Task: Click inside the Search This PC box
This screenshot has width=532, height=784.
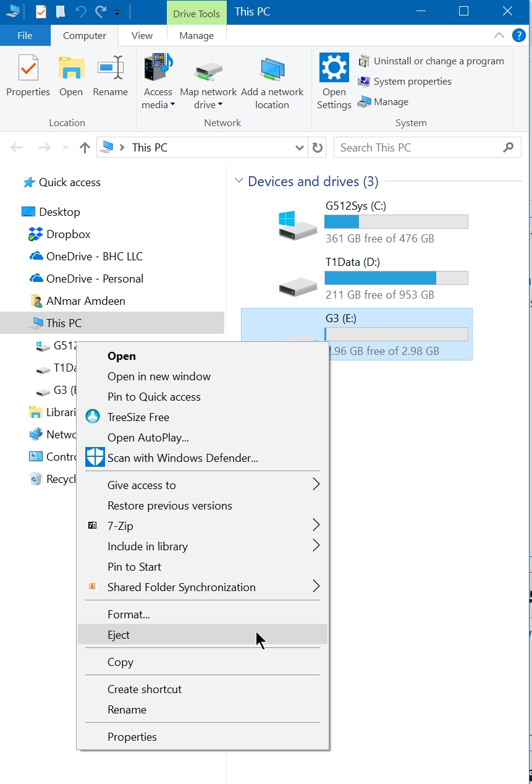Action: pyautogui.click(x=420, y=148)
